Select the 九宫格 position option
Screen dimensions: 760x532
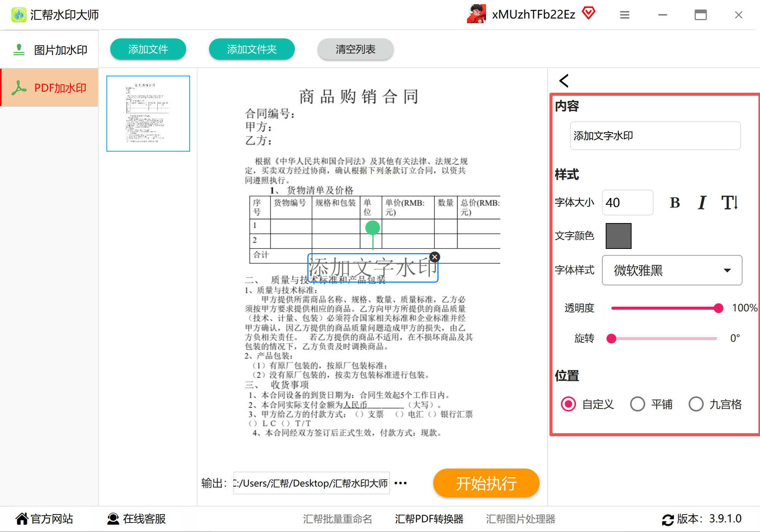click(x=696, y=404)
